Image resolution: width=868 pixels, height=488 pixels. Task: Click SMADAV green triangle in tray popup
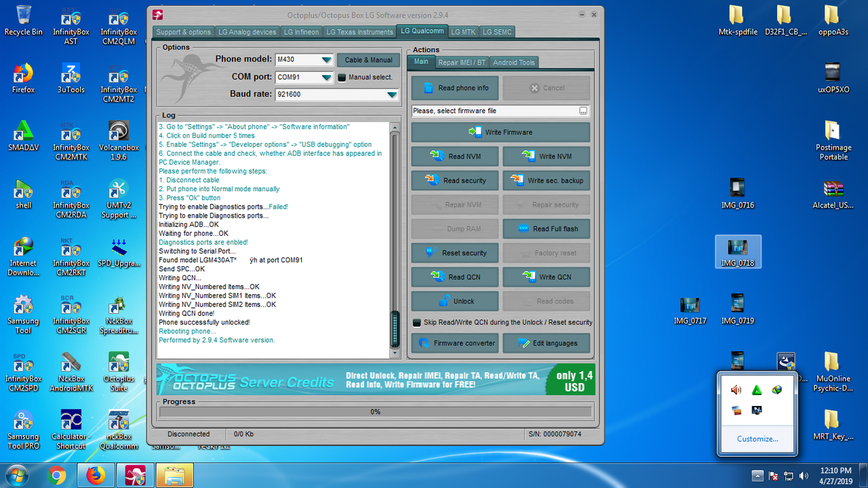point(757,390)
